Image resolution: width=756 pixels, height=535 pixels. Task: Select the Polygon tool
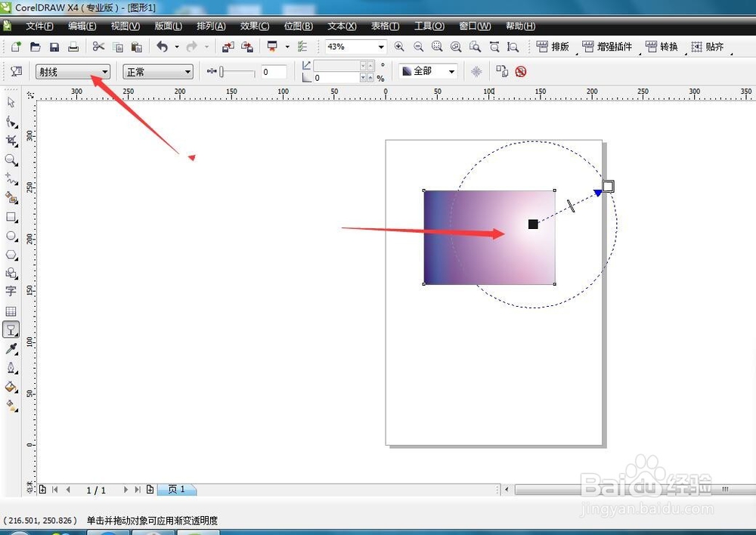coord(11,255)
